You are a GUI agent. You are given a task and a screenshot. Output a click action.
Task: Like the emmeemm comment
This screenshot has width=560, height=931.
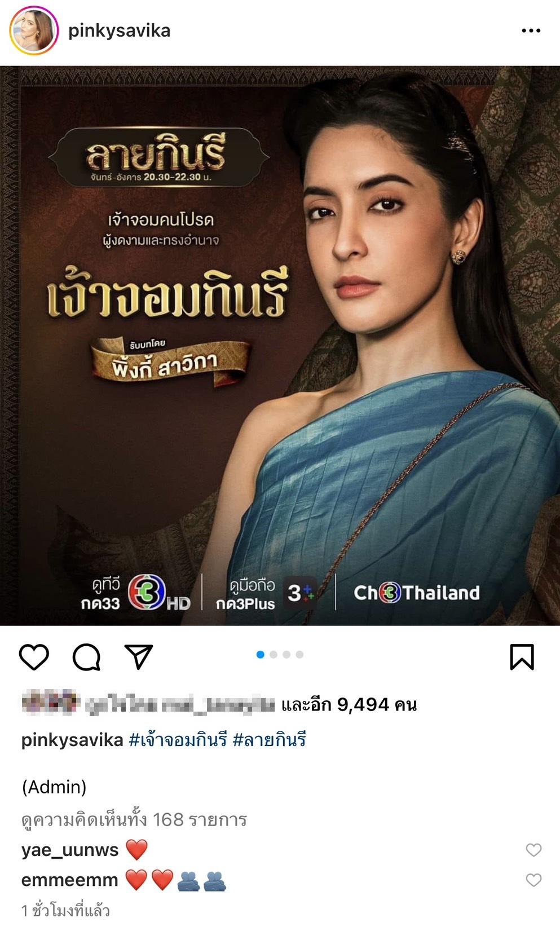click(533, 880)
